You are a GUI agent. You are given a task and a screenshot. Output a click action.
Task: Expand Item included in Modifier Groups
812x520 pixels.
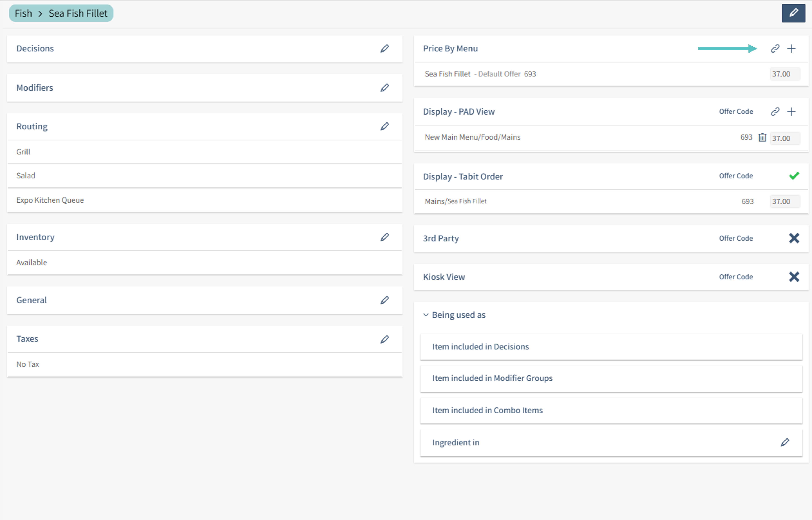point(492,378)
